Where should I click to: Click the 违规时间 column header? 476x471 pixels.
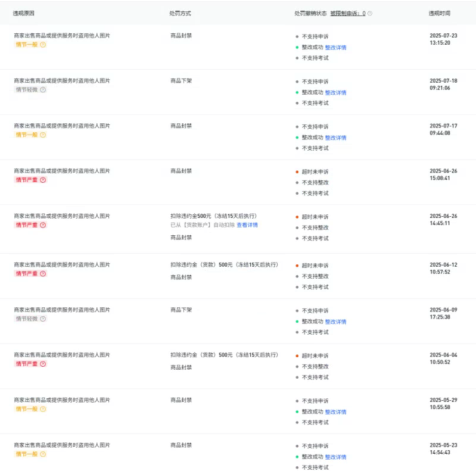[x=440, y=13]
